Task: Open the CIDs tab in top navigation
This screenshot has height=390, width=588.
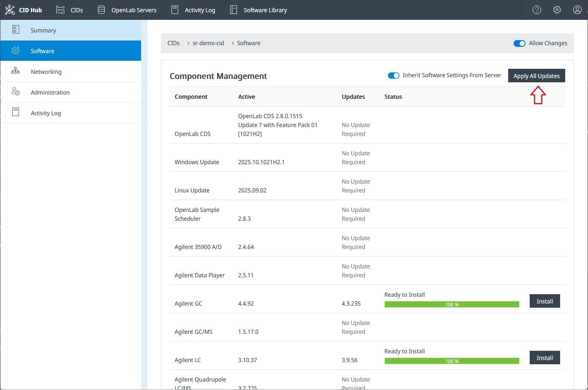Action: 77,10
